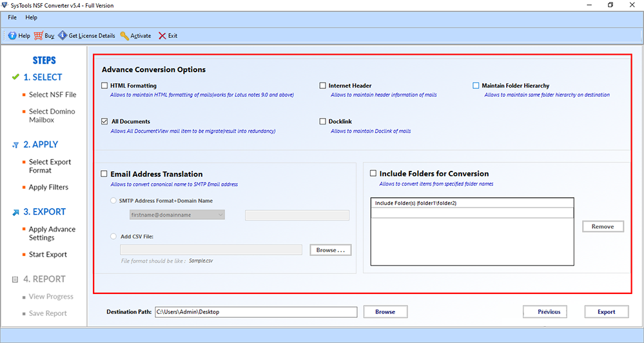Enable the Docklink checkbox
The width and height of the screenshot is (644, 343).
click(322, 121)
